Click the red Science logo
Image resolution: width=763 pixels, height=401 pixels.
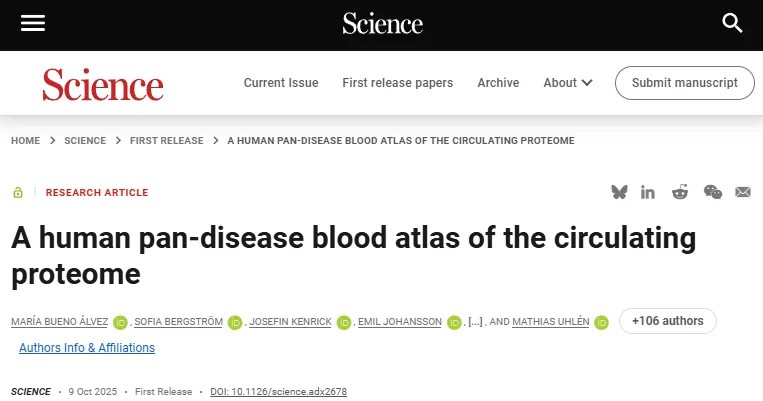click(102, 84)
